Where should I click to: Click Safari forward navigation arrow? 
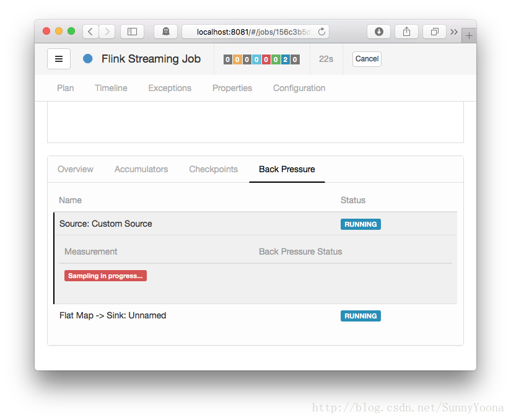click(107, 32)
